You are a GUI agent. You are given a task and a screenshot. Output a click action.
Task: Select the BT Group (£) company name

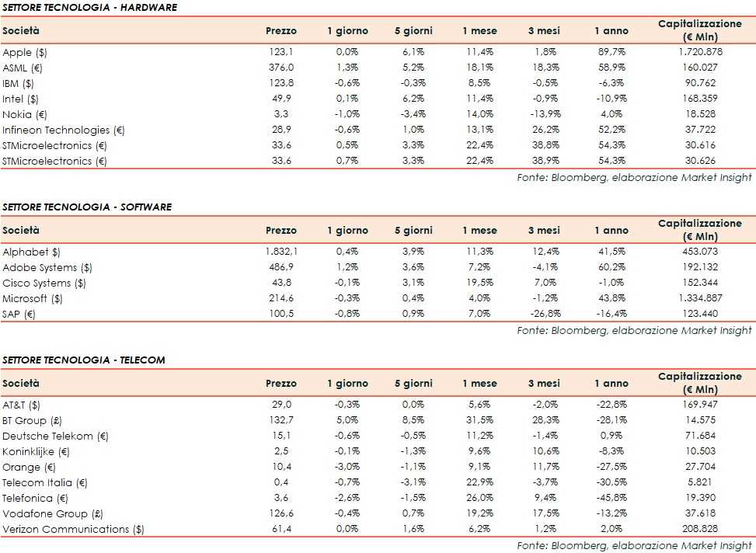click(x=34, y=420)
